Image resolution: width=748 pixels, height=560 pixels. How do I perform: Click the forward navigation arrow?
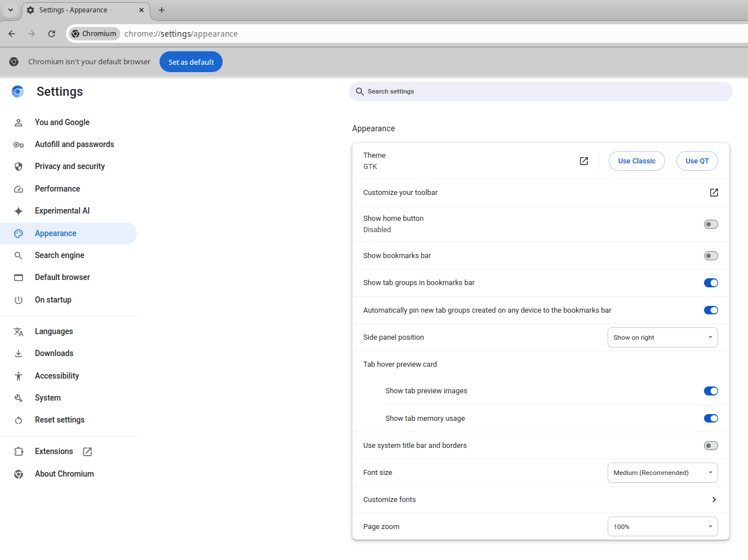click(32, 34)
